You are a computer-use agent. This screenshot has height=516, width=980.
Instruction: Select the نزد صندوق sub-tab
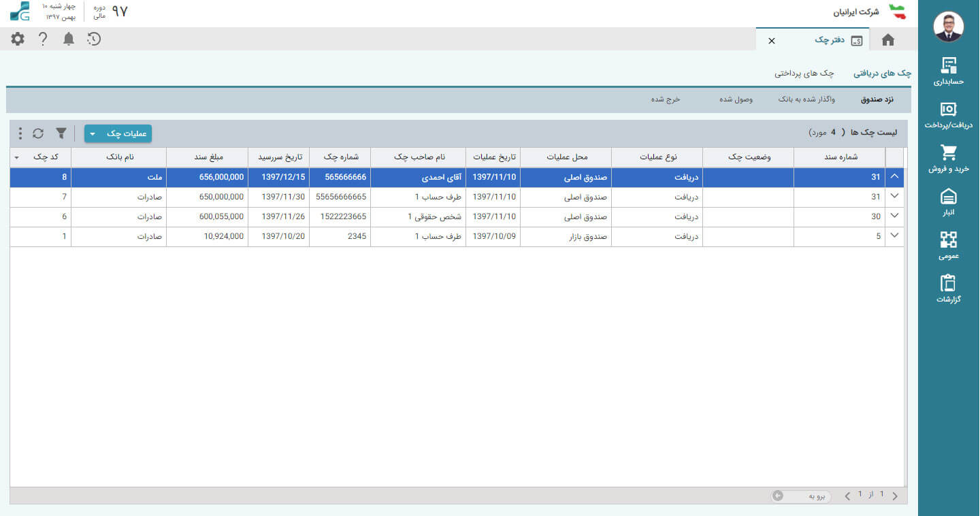(877, 99)
